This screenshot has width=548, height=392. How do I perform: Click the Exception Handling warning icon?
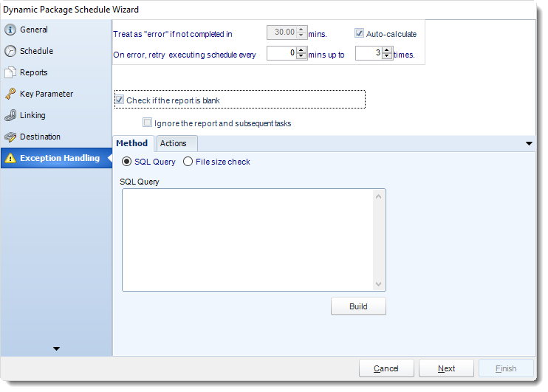[10, 158]
